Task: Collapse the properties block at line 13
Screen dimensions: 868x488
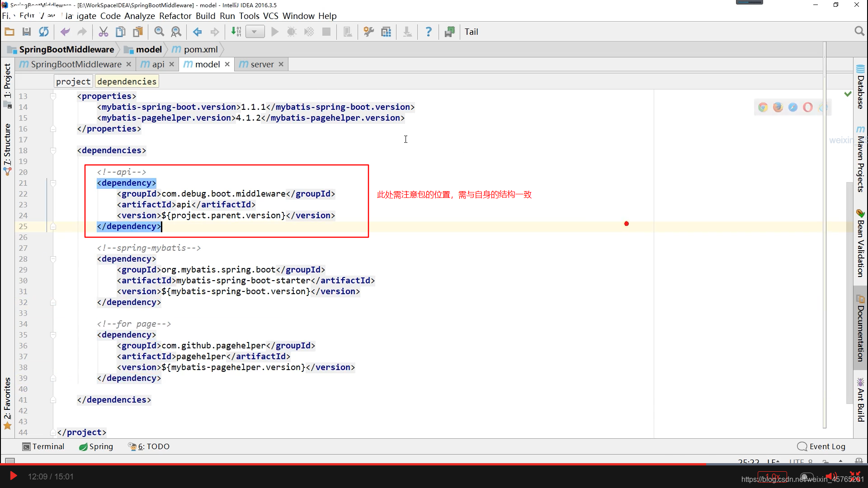Action: (53, 96)
